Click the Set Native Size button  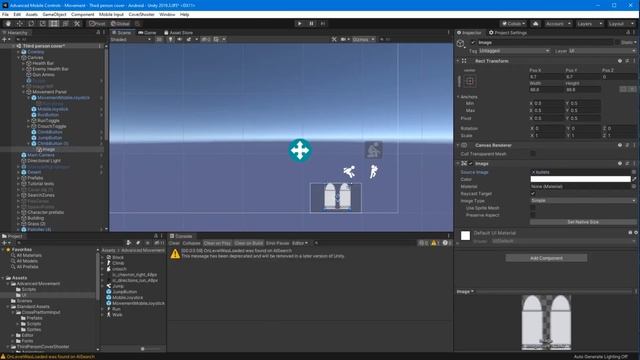(x=583, y=222)
